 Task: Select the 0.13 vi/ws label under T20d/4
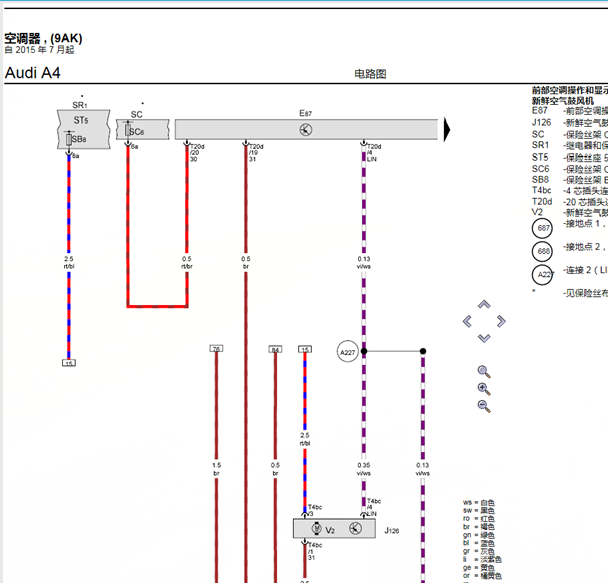pos(364,262)
